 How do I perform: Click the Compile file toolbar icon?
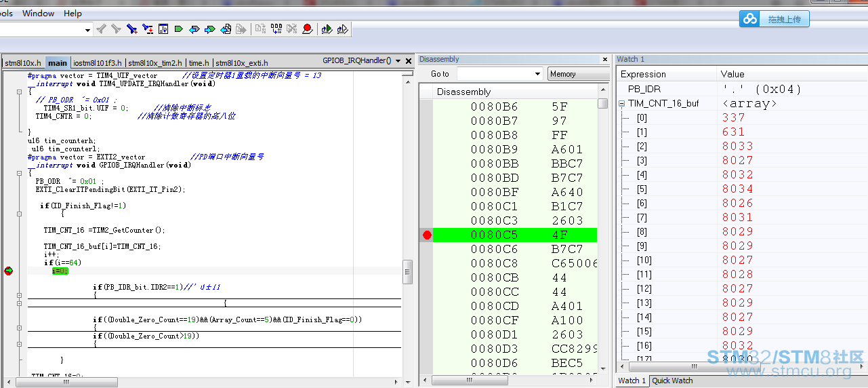[226, 29]
